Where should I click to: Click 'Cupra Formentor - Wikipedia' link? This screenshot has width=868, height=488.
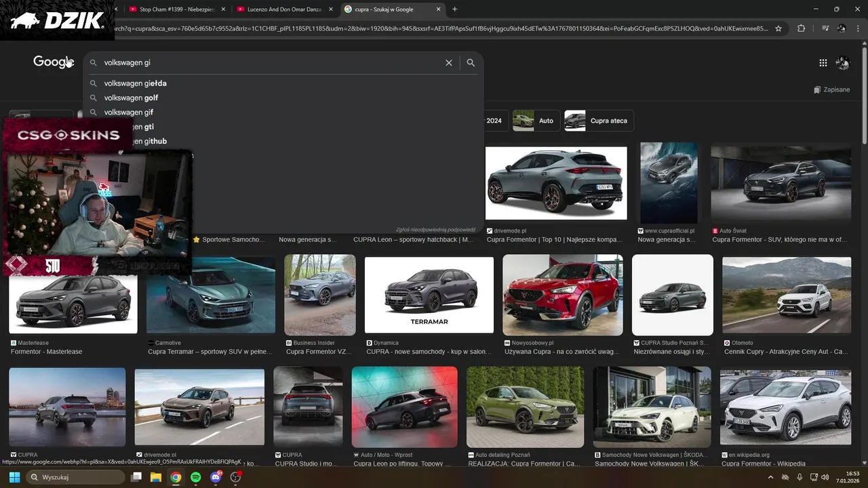(x=764, y=464)
